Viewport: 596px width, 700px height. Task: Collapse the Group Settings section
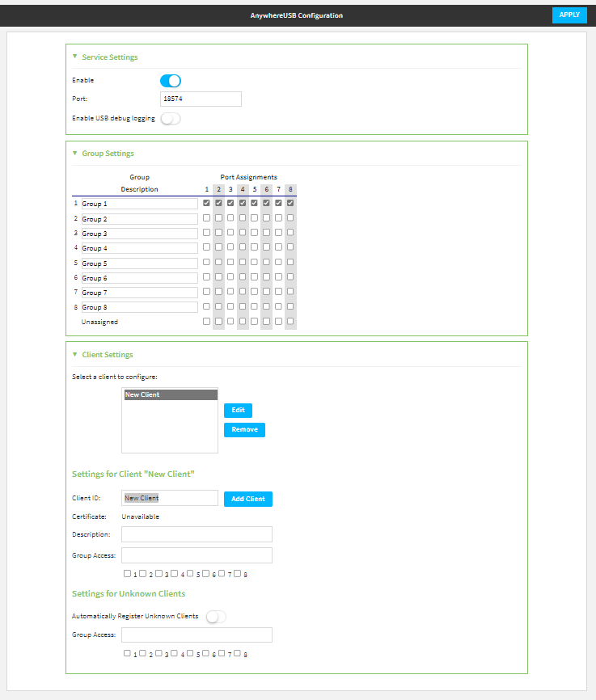pos(74,153)
